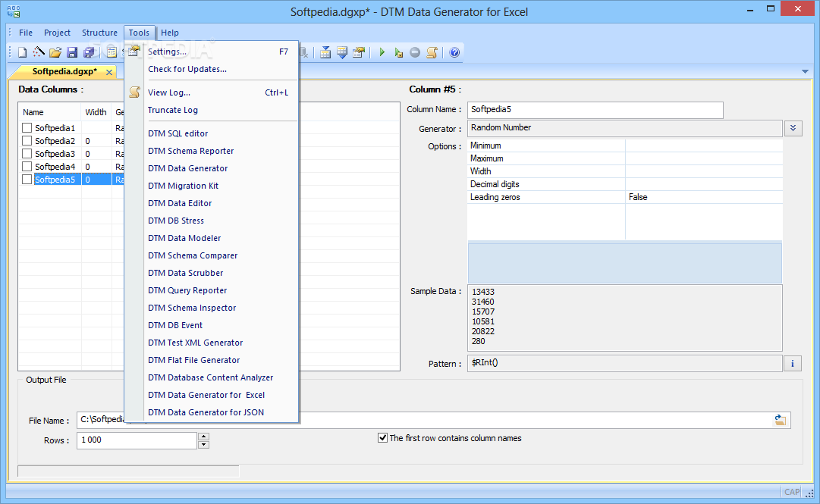Toggle the Softpedia2 column checkbox

pyautogui.click(x=27, y=140)
